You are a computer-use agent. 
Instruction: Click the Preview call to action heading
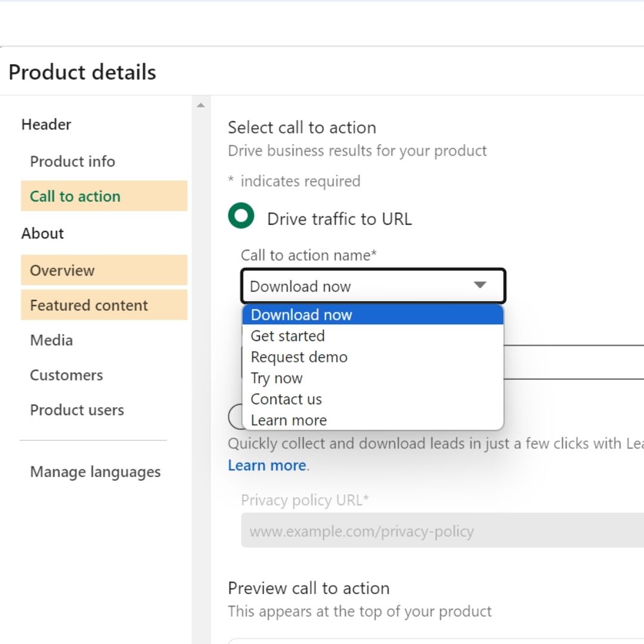click(308, 588)
